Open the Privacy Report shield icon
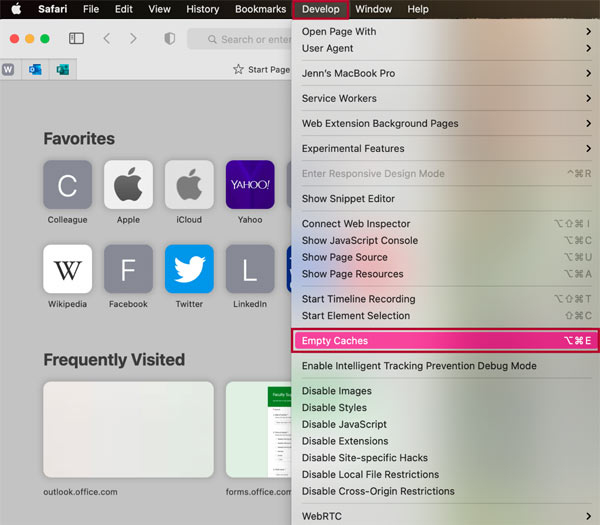The height and width of the screenshot is (525, 600). [170, 38]
